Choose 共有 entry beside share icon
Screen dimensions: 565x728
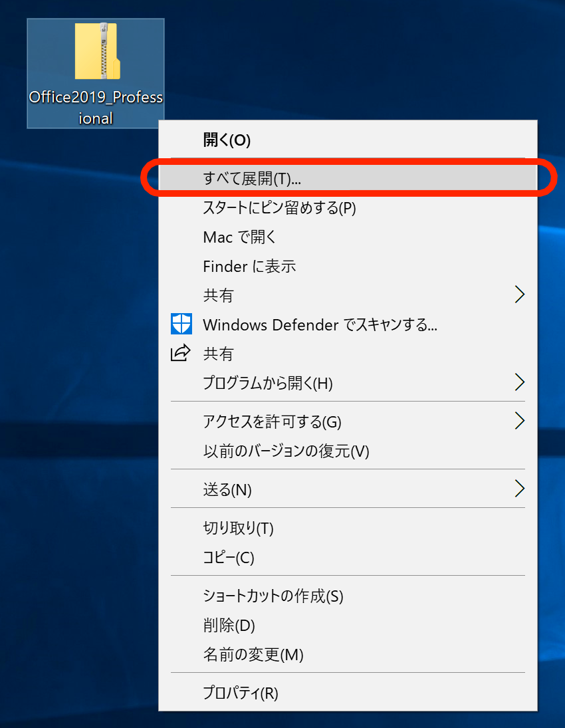[x=348, y=354]
